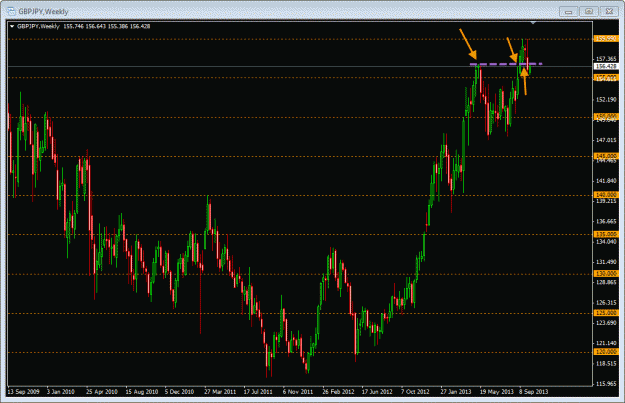Viewport: 625px width, 403px height.
Task: Click the 26 Feb 2012 date label
Action: [338, 392]
